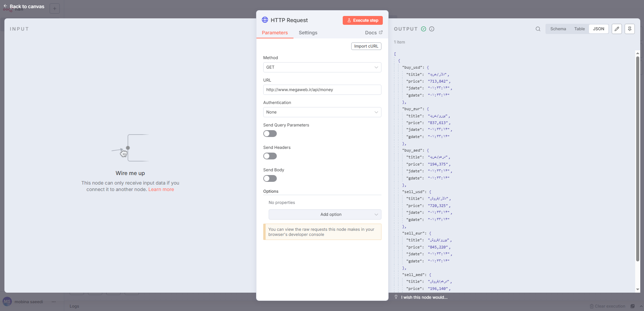Open the search in the output panel
The image size is (644, 311).
point(538,29)
